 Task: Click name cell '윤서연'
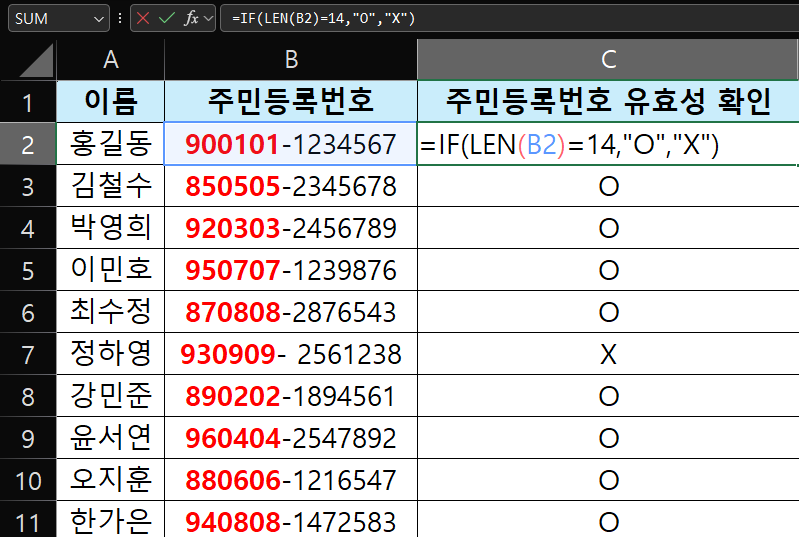(111, 438)
